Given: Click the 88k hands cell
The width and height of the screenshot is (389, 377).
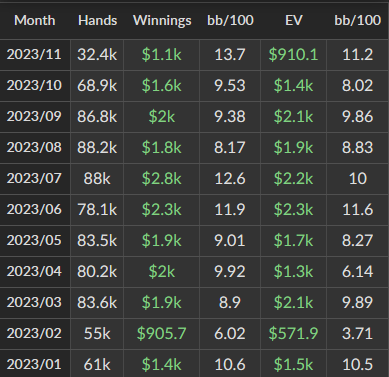Looking at the screenshot, I should 97,179.
